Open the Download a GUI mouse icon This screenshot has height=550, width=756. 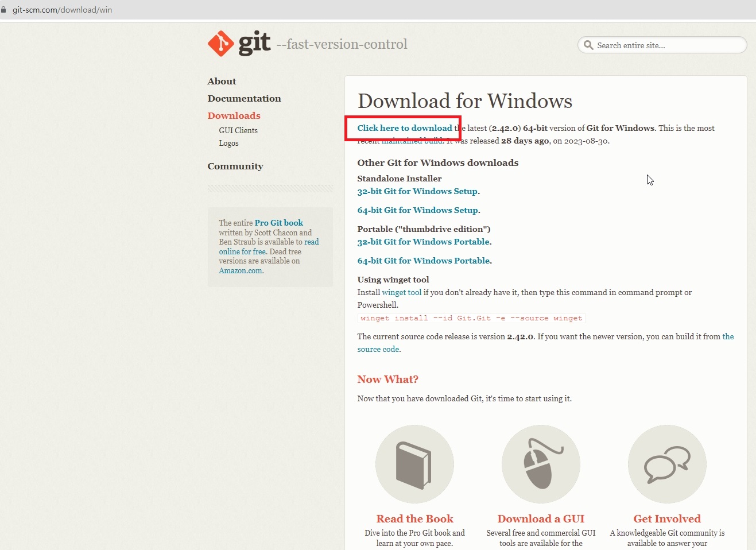(541, 464)
